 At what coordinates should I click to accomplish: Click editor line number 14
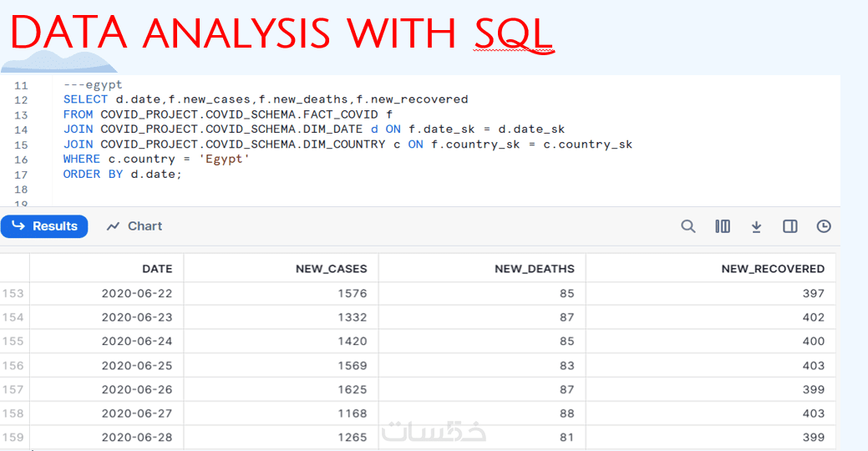21,130
